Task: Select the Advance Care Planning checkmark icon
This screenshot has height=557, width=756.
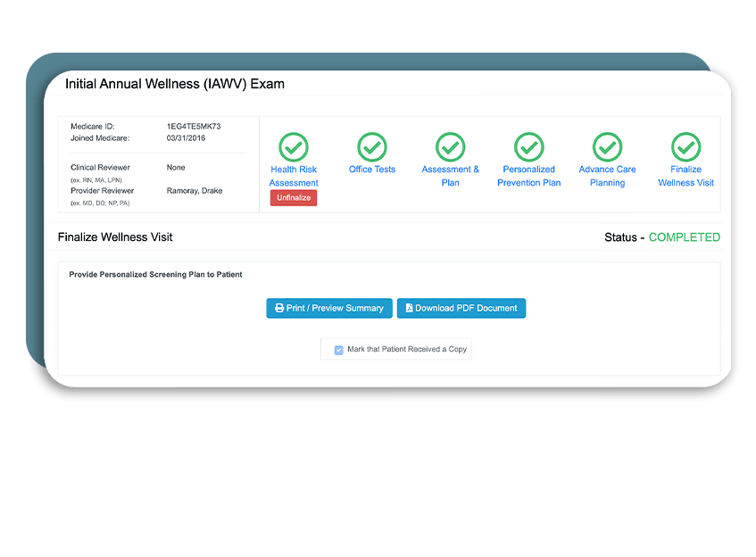Action: click(x=608, y=146)
